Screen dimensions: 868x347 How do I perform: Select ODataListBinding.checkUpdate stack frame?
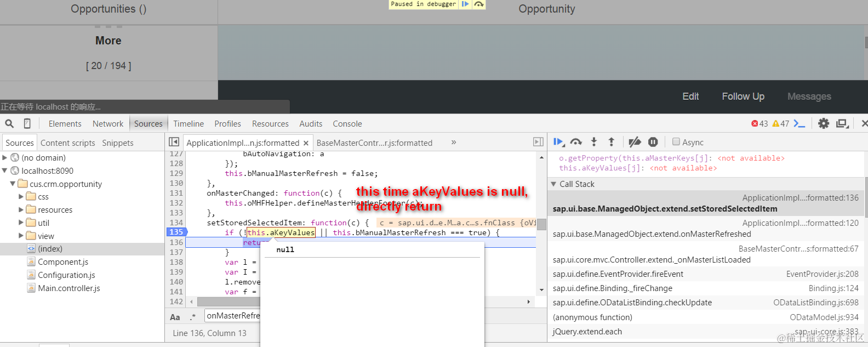point(706,303)
